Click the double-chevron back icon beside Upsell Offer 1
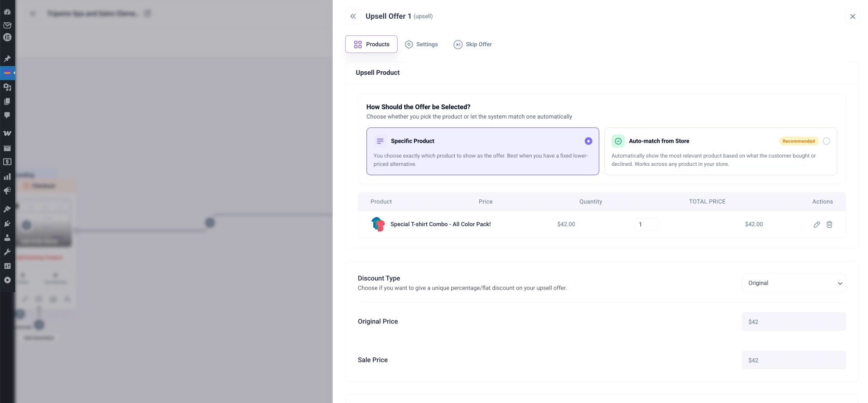The height and width of the screenshot is (403, 868). click(353, 16)
